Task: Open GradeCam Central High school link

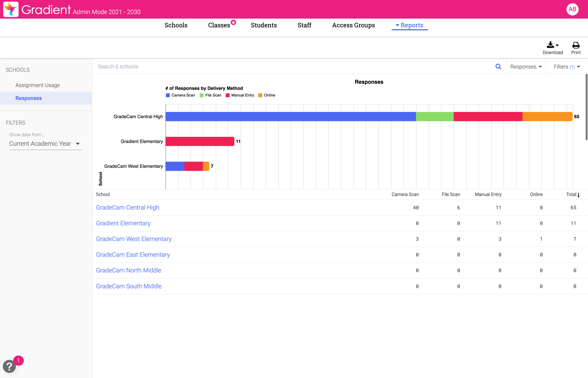Action: point(127,208)
